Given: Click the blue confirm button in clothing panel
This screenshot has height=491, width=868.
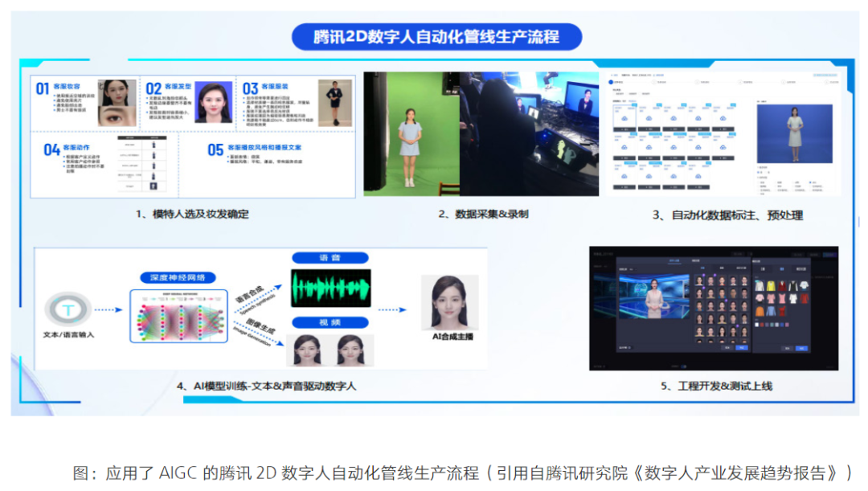Looking at the screenshot, I should point(801,349).
